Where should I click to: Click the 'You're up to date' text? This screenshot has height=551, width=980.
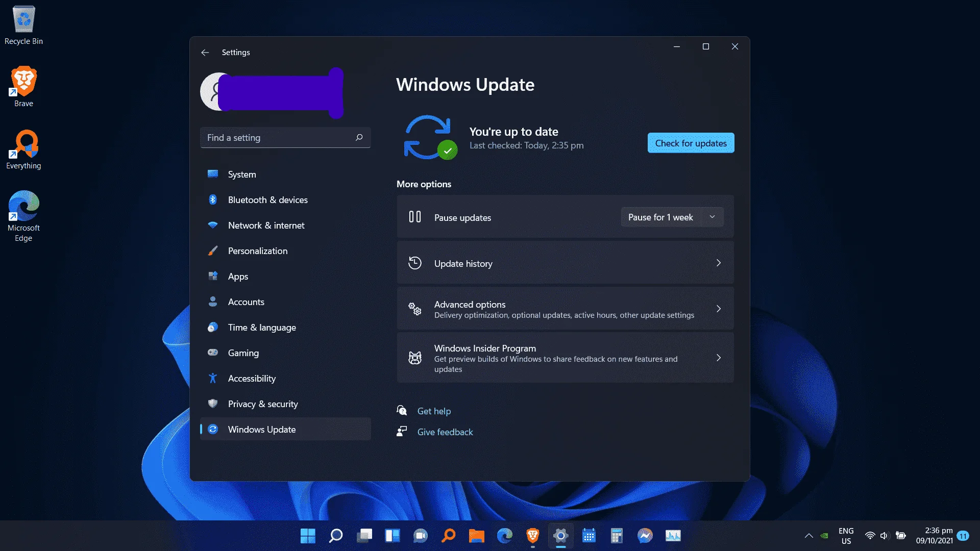[x=513, y=132]
